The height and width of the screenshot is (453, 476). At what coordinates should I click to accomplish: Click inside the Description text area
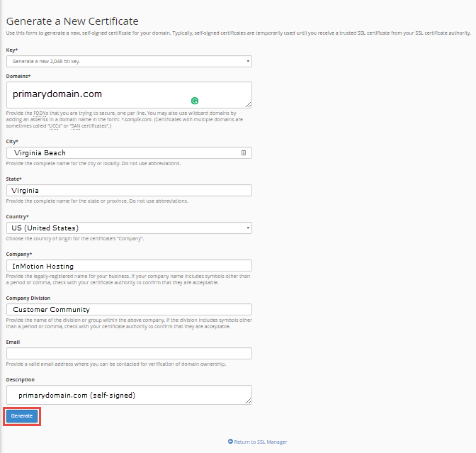[129, 395]
